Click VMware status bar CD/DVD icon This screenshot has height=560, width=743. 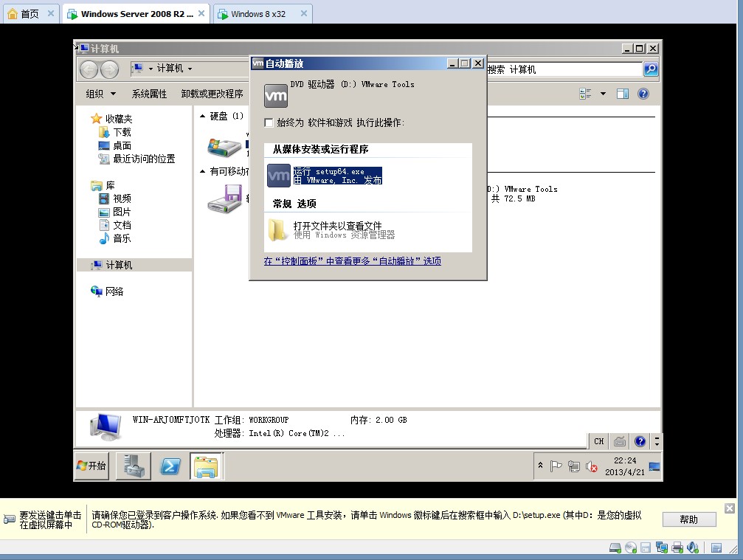click(x=631, y=548)
